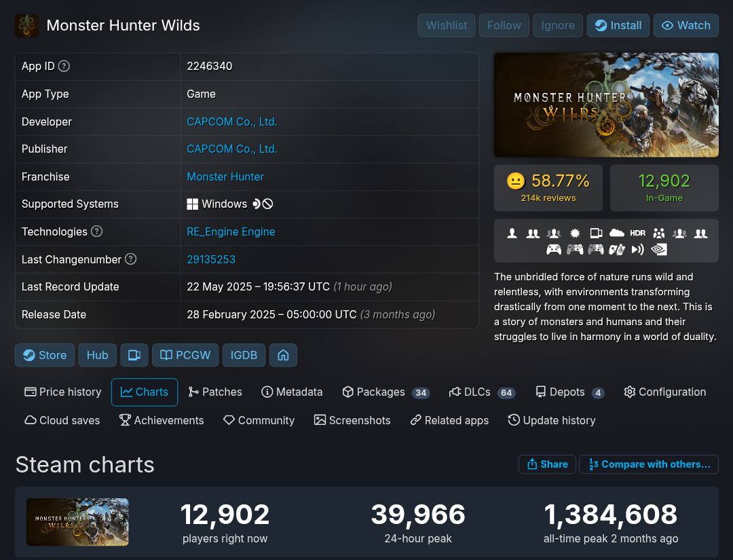Open the Store page button
Viewport: 733px width, 560px height.
[x=44, y=355]
